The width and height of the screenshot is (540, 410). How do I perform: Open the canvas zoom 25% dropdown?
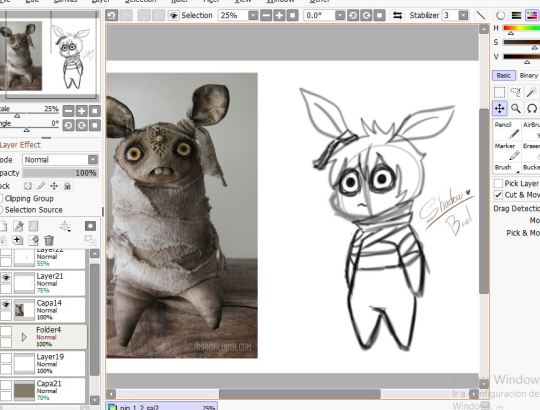[253, 15]
